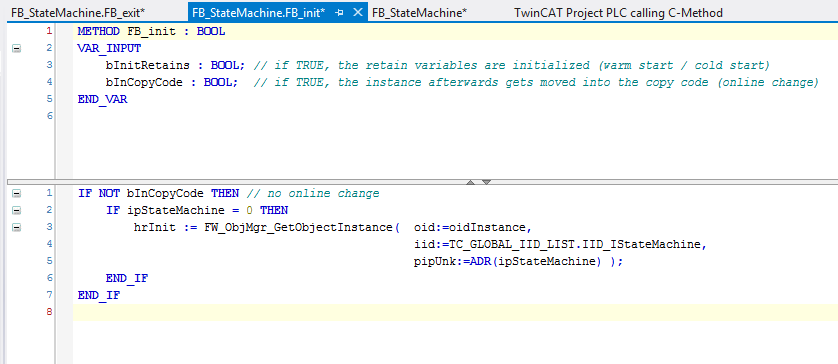Click the outer END_IF on line 7
Screen dimensions: 838x364
[99, 295]
